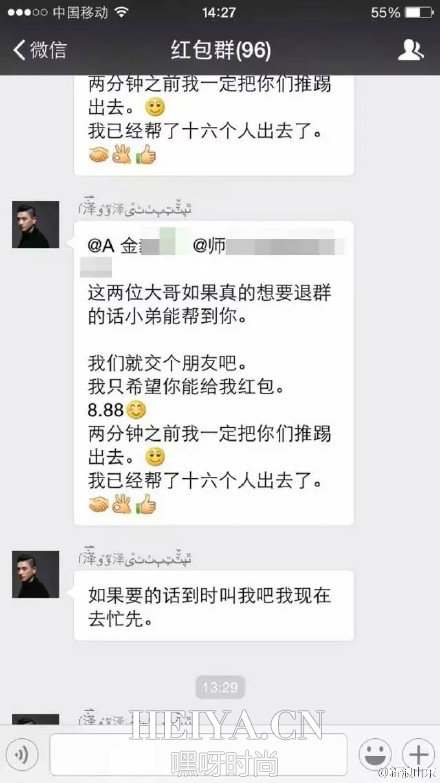The height and width of the screenshot is (783, 440).
Task: Tap the back arrow to 微信
Action: click(39, 50)
